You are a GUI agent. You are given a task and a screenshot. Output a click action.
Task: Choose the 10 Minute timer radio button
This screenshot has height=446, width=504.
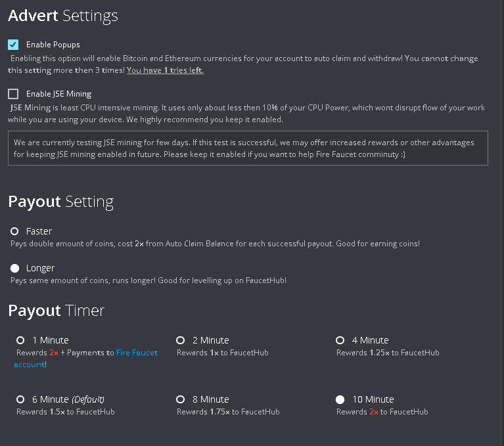340,399
